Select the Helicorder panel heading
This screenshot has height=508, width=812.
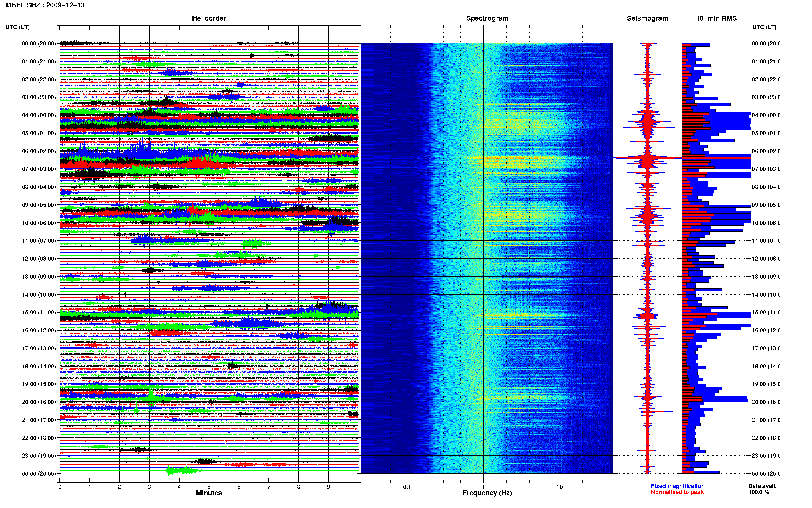pyautogui.click(x=209, y=18)
